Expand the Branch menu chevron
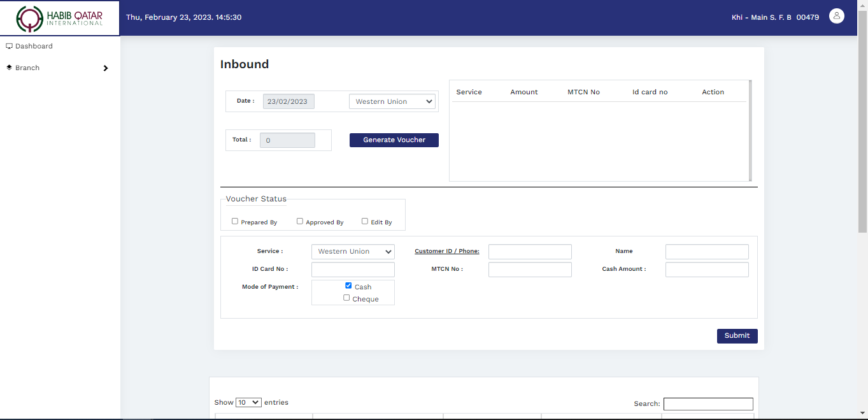This screenshot has width=868, height=420. pyautogui.click(x=106, y=68)
